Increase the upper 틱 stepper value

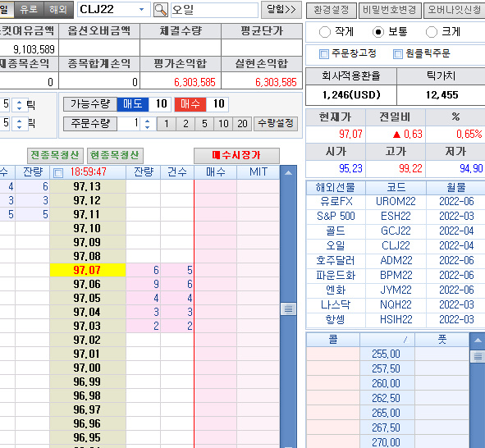pyautogui.click(x=19, y=102)
